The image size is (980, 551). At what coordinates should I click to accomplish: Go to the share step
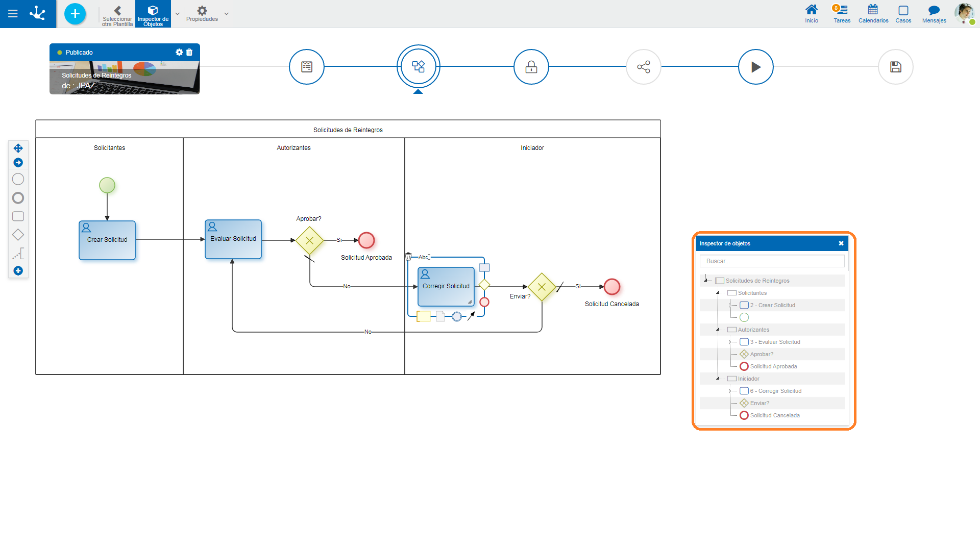pos(644,67)
